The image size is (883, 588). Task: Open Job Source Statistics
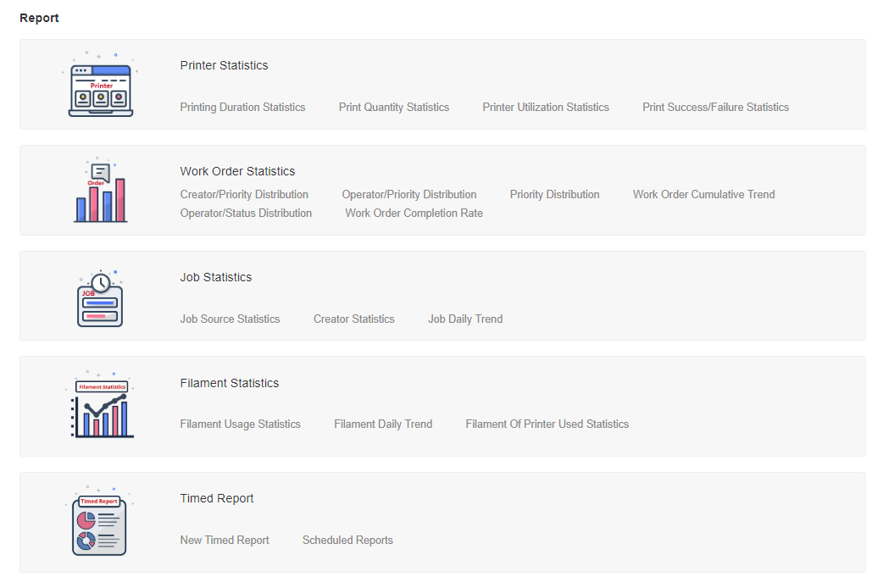230,319
